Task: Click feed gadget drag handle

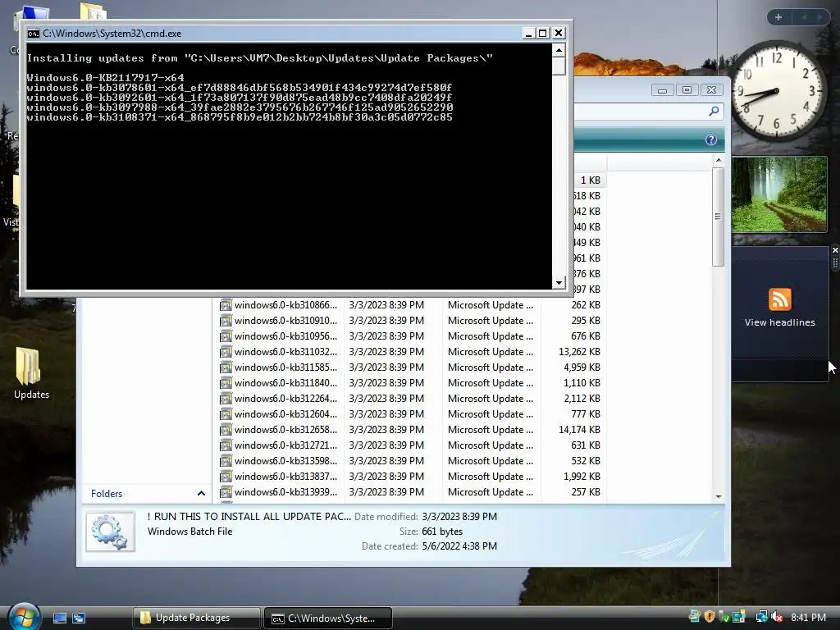Action: (x=834, y=263)
